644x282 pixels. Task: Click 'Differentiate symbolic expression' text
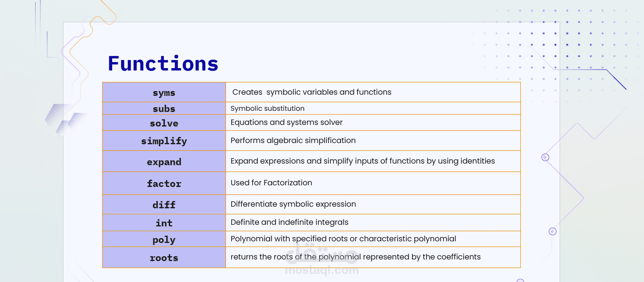[x=293, y=204]
